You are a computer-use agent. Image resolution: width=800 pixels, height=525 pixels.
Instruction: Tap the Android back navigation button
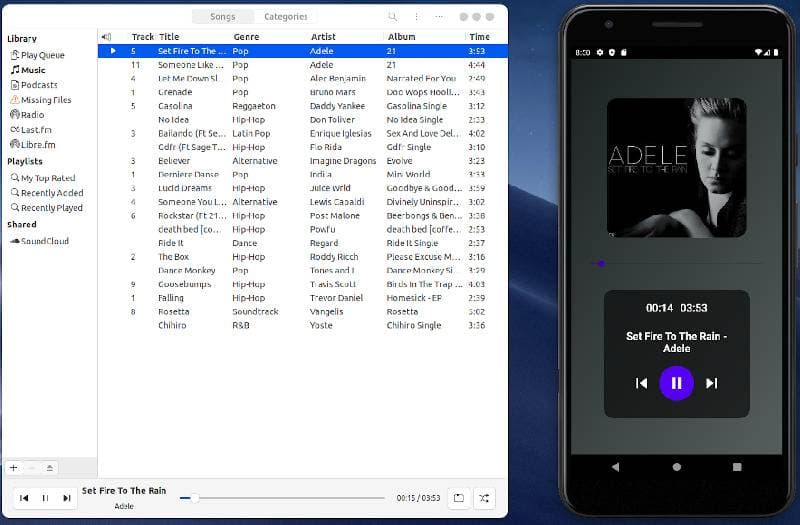pyautogui.click(x=615, y=467)
